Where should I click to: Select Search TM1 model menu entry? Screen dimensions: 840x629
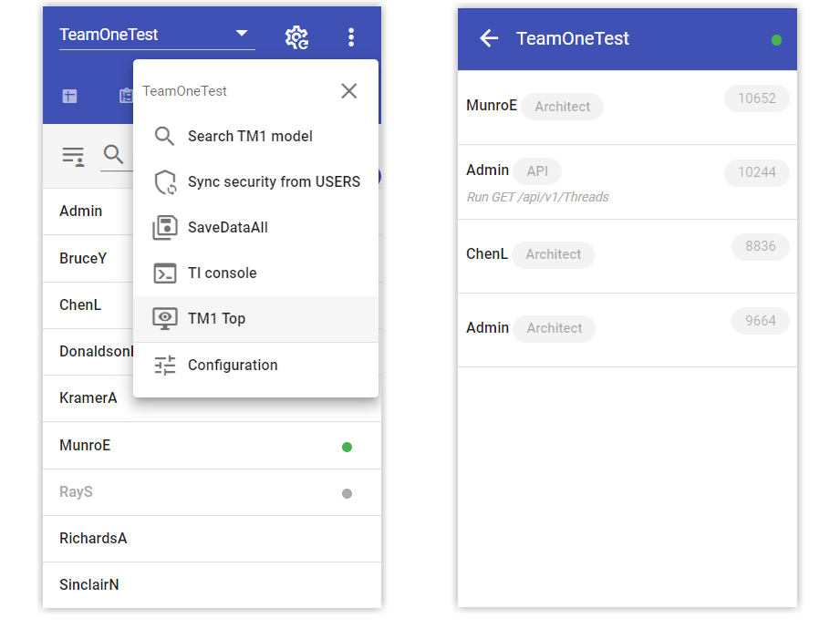pos(255,136)
